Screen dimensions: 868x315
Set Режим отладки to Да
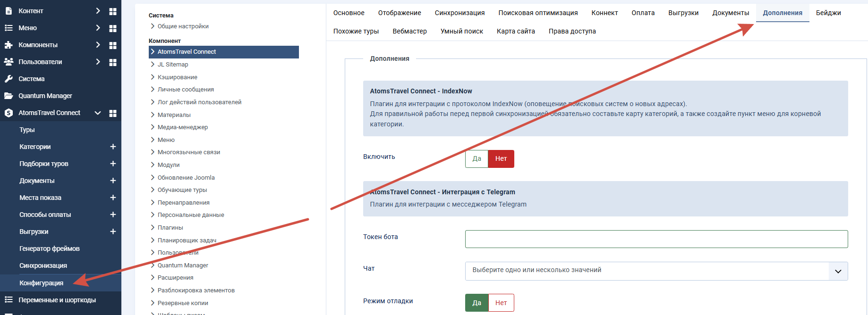point(477,303)
